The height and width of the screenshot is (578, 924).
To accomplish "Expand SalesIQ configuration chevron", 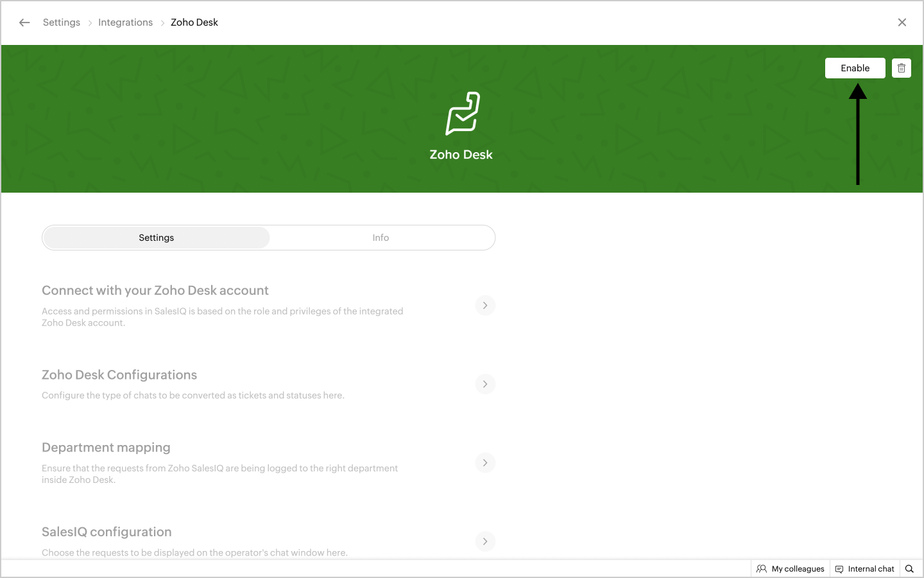I will (485, 541).
